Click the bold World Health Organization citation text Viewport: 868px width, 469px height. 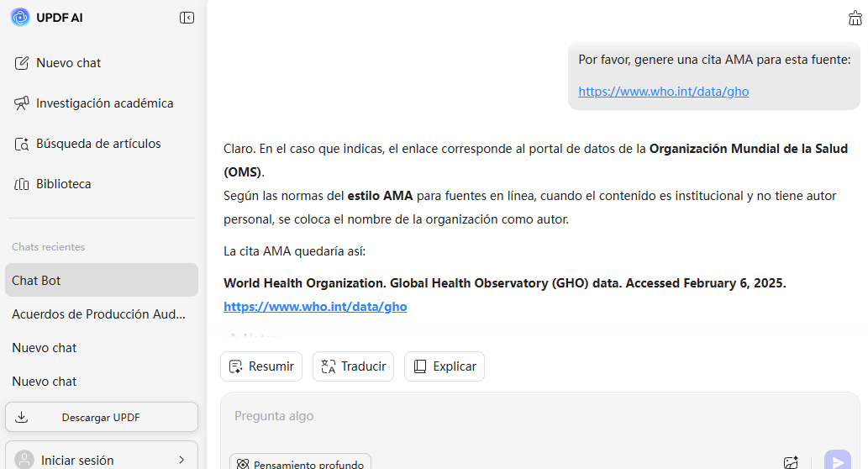coord(505,283)
